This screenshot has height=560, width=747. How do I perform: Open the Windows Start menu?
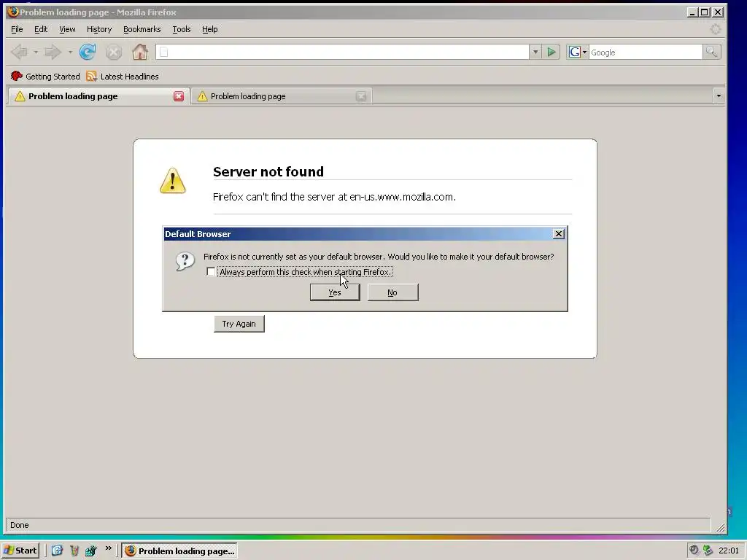[20, 551]
